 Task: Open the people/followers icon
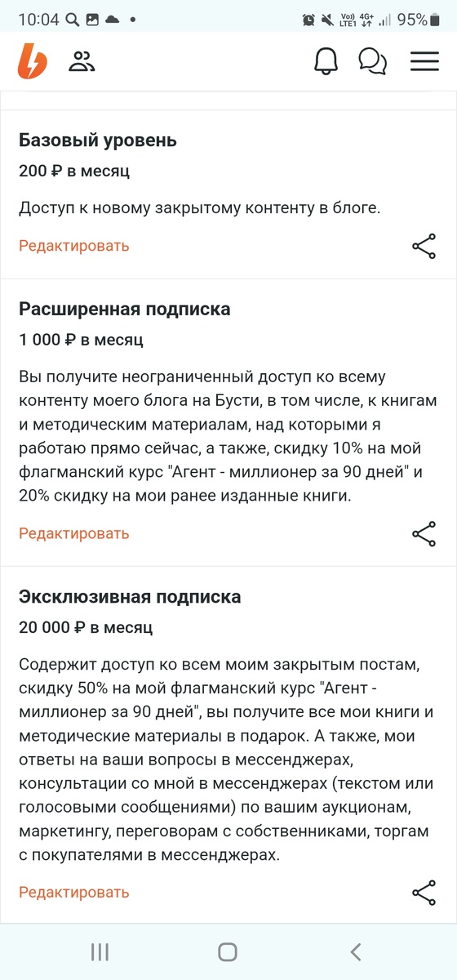(82, 61)
